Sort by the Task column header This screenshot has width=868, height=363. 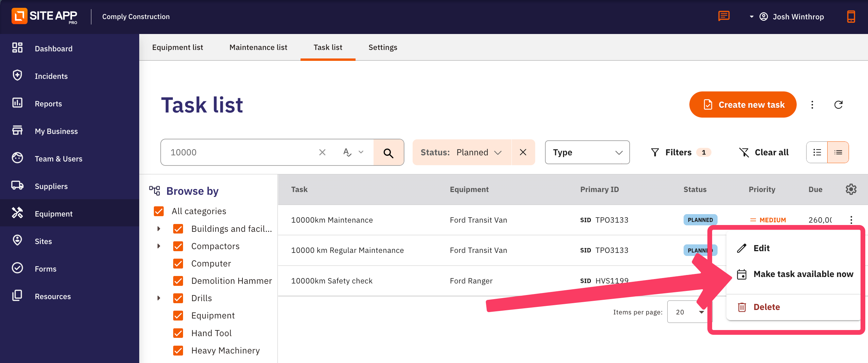point(299,189)
